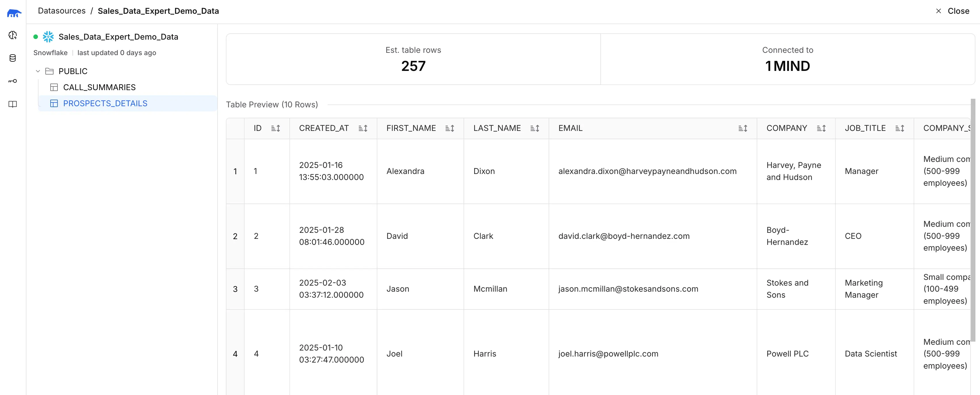Viewport: 980px width, 395px height.
Task: Select the PROSPECTS_DETAILS table
Action: pos(105,103)
